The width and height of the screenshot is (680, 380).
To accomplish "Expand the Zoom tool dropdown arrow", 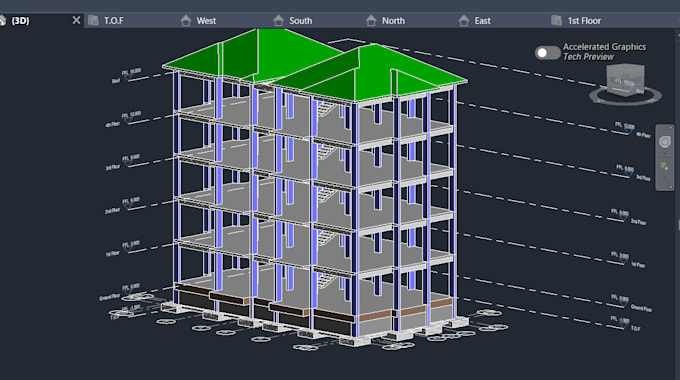I will click(x=664, y=177).
